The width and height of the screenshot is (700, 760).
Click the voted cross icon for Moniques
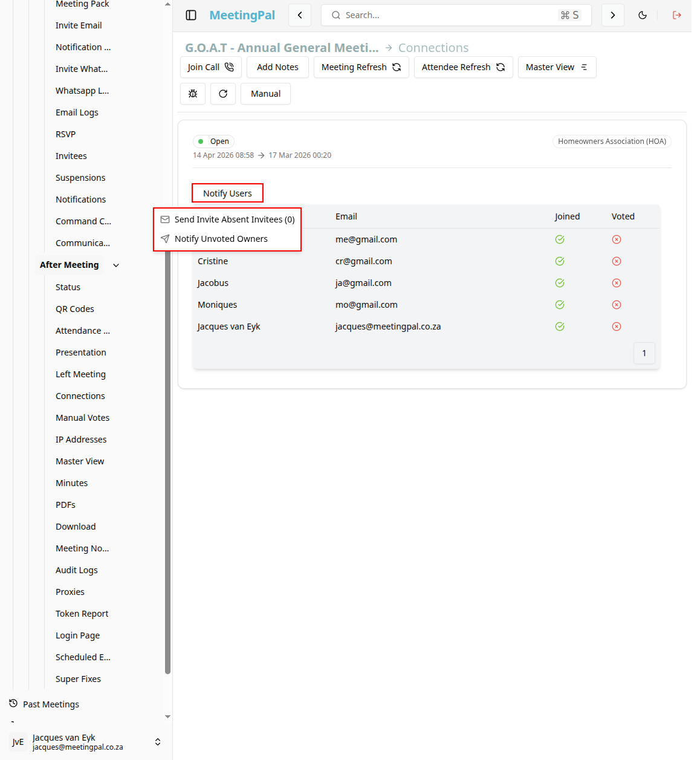click(617, 305)
